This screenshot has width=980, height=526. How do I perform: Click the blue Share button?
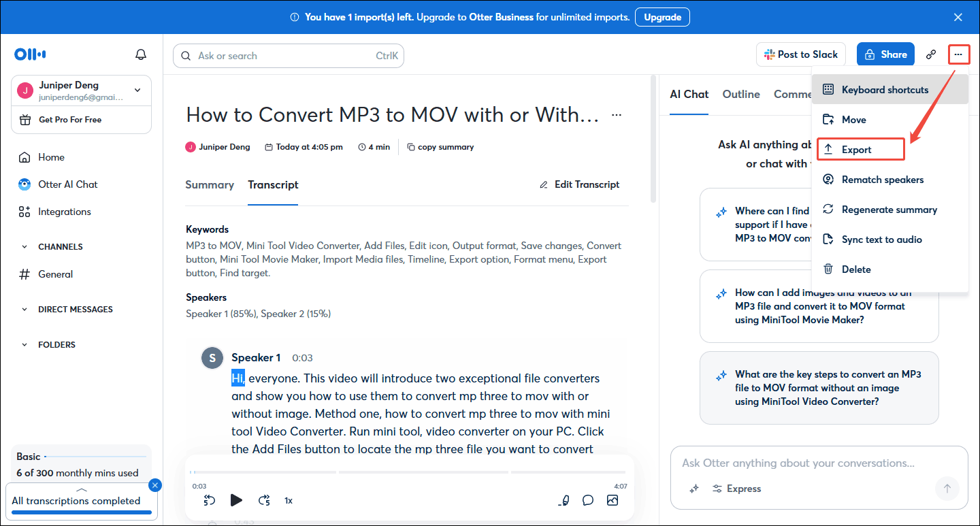pos(885,54)
